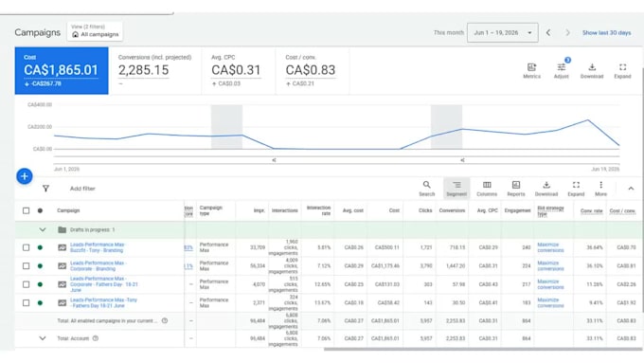This screenshot has height=363, width=644.
Task: Click help icon beside Total Account
Action: click(96, 338)
